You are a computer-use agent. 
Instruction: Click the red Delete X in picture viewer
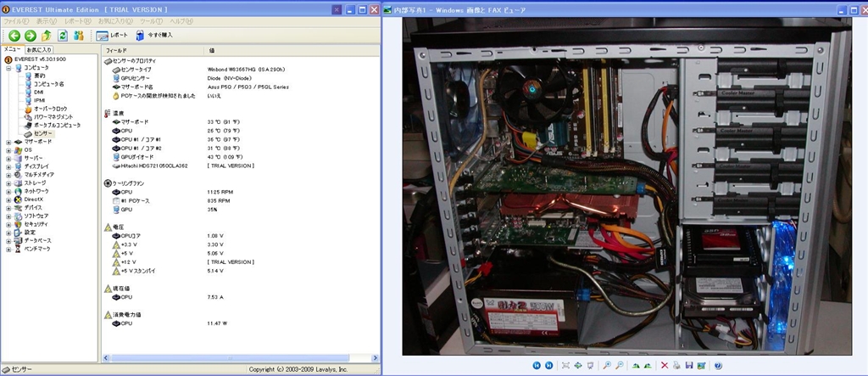coord(665,366)
